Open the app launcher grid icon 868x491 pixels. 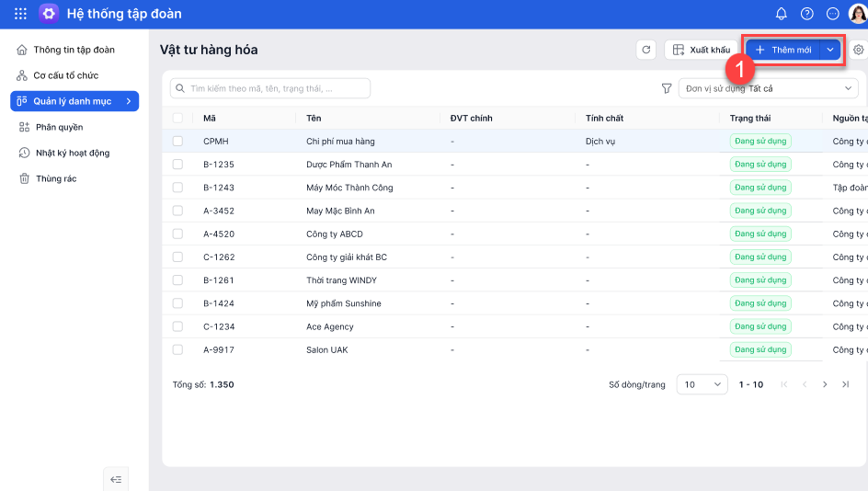point(20,14)
